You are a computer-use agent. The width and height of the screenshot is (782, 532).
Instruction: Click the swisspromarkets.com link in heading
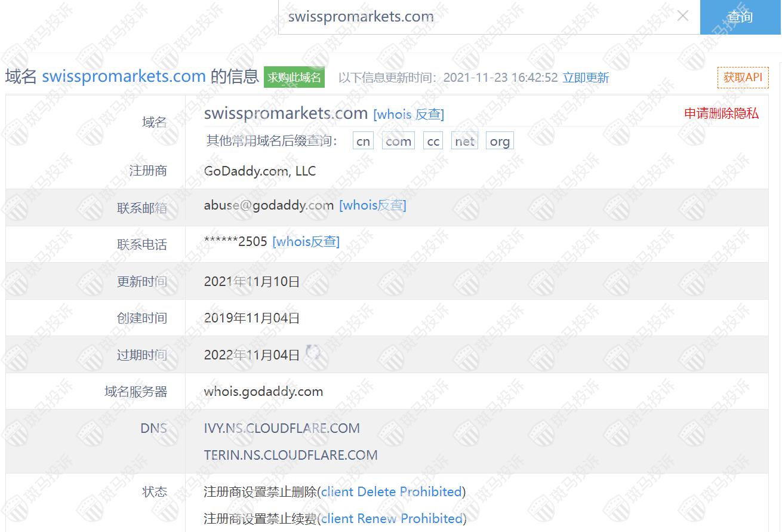coord(124,76)
